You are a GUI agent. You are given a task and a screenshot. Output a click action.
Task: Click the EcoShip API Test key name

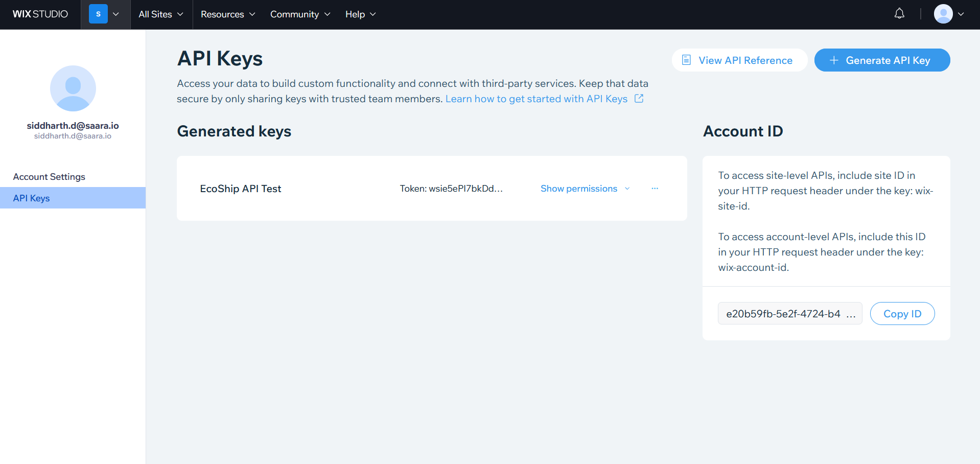[x=240, y=189]
